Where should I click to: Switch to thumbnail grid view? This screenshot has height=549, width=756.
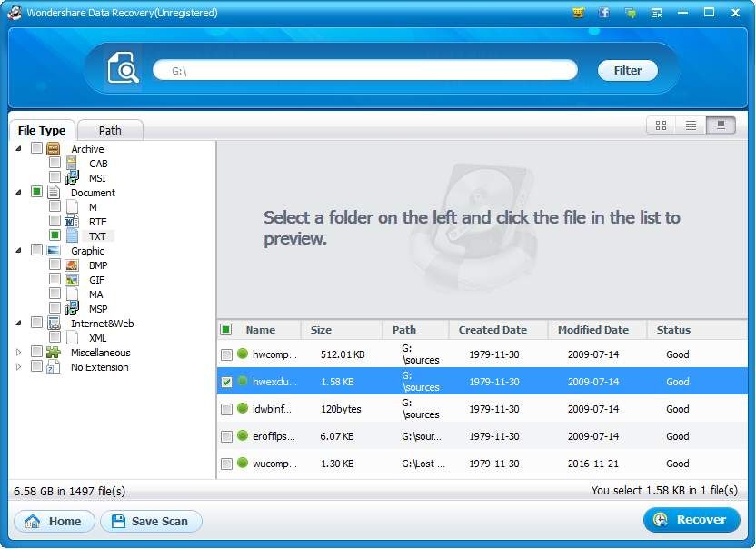click(661, 125)
